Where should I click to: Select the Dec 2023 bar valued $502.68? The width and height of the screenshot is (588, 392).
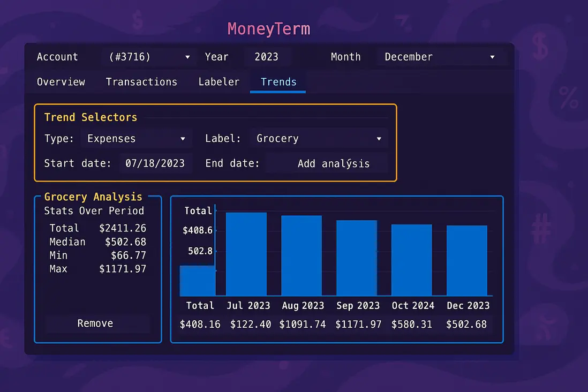(466, 260)
